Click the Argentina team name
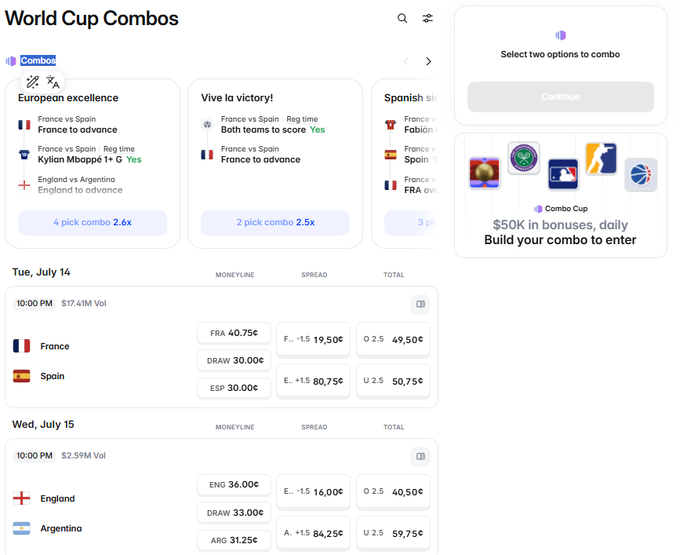The image size is (680, 555). [x=61, y=528]
